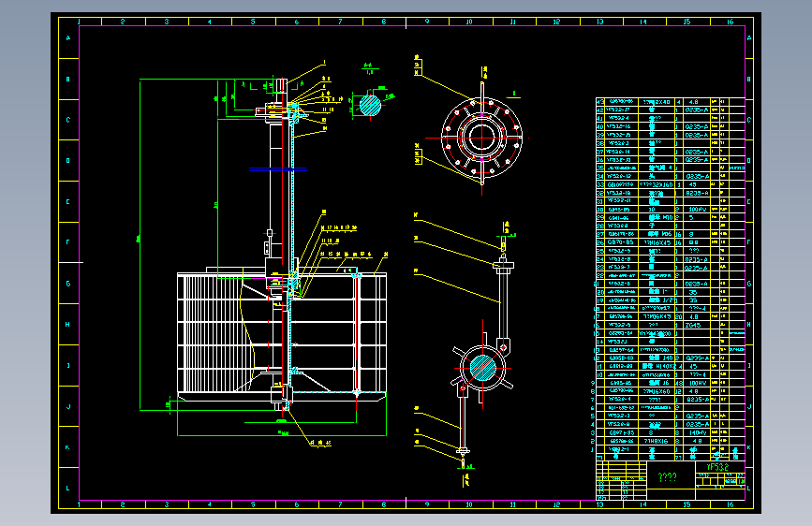Select the 45 material cell in row 33
Viewport: 812px width, 526px height.
(693, 184)
